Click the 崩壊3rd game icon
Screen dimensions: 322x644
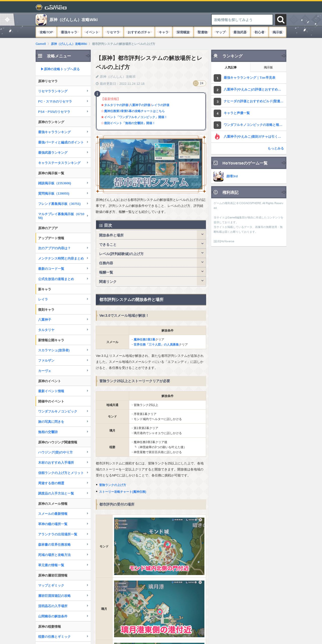coord(218,176)
